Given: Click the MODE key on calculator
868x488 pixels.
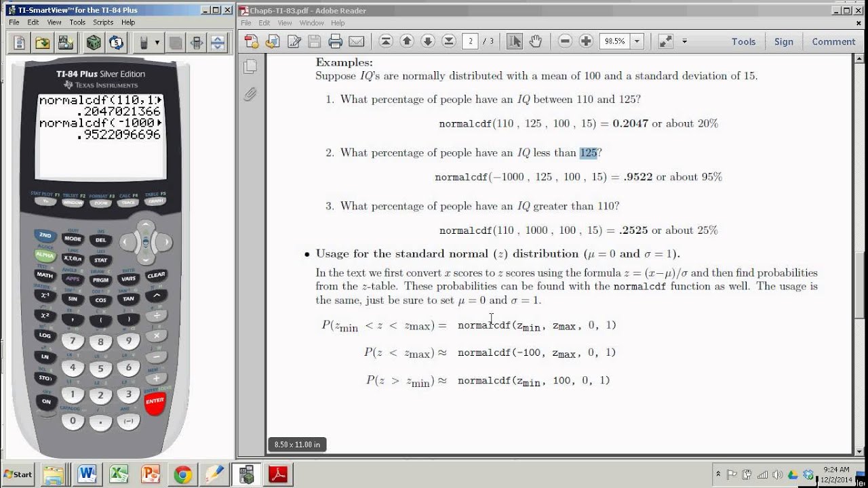Looking at the screenshot, I should click(73, 239).
